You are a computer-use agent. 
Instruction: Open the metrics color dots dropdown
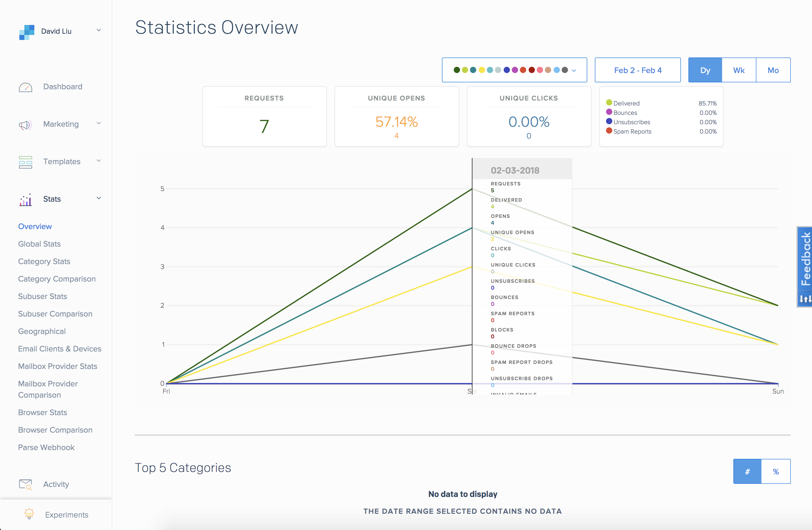pos(514,70)
